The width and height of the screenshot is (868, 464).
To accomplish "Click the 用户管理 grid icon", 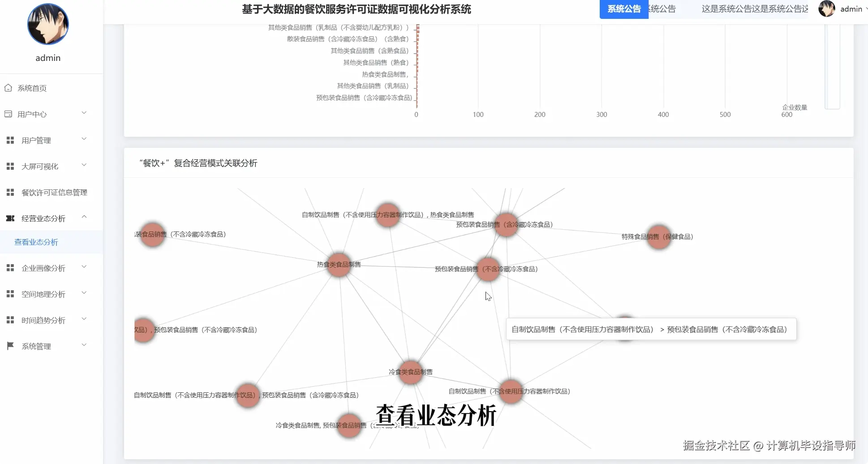I will (x=10, y=140).
